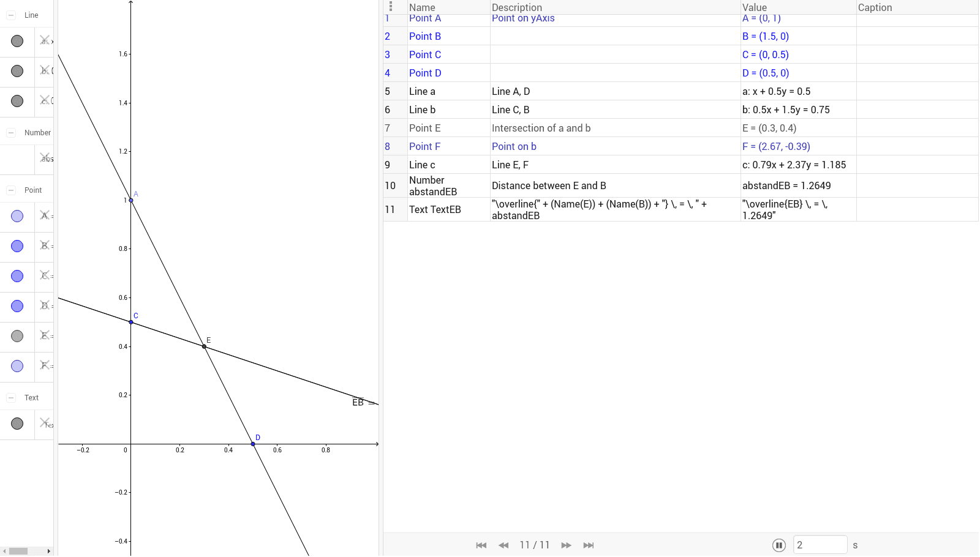The width and height of the screenshot is (980, 557).
Task: Select the Point F protocol row name
Action: pyautogui.click(x=424, y=146)
